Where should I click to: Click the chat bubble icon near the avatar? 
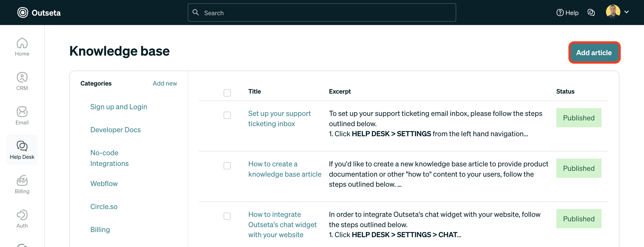click(591, 13)
